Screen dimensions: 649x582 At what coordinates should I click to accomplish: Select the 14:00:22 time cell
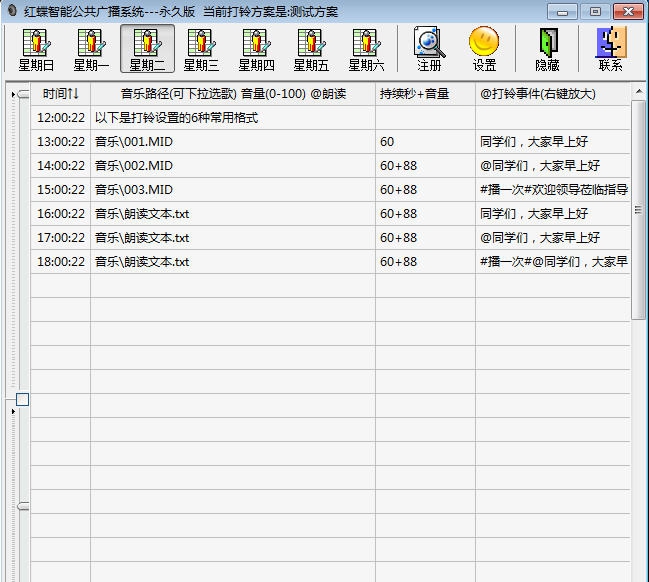point(61,166)
